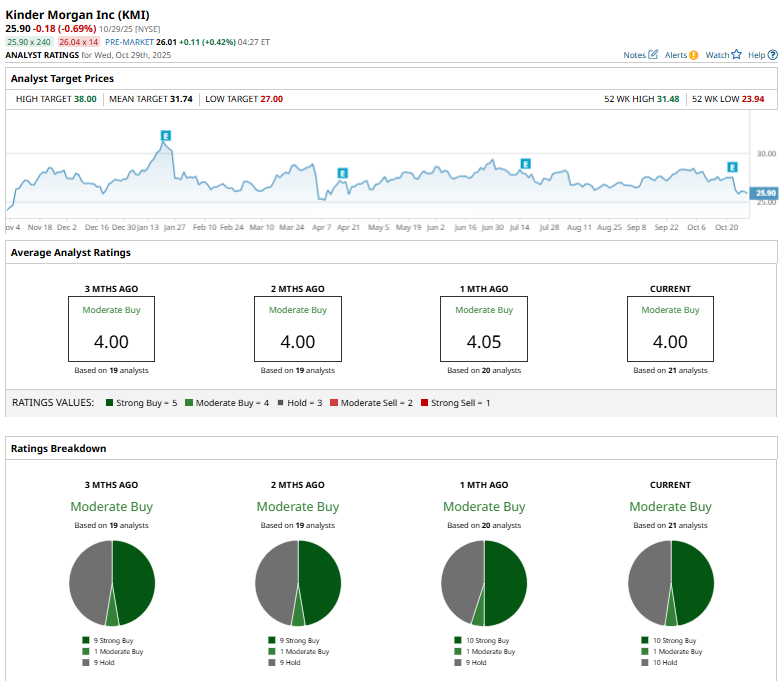Click the Hold legend gray swatch
The height and width of the screenshot is (681, 783).
tap(281, 402)
